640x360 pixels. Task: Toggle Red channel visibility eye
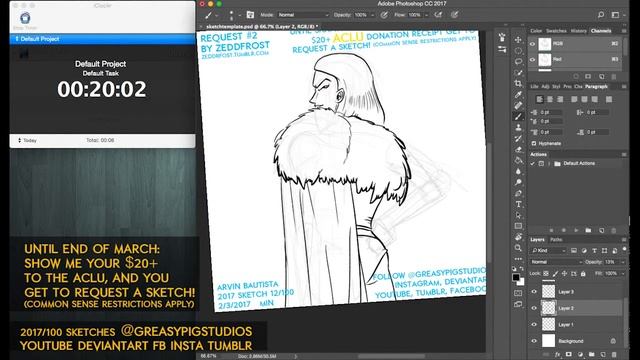[x=533, y=60]
